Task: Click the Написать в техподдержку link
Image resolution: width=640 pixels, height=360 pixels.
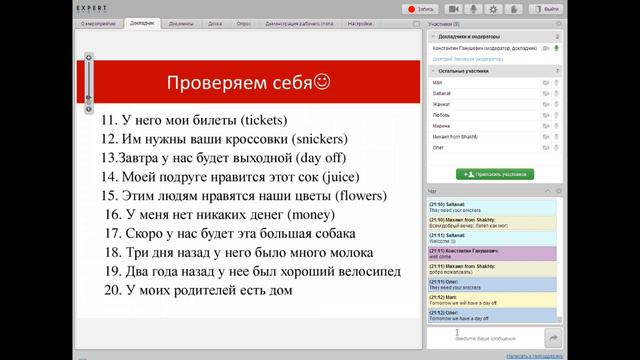Action: click(x=535, y=356)
